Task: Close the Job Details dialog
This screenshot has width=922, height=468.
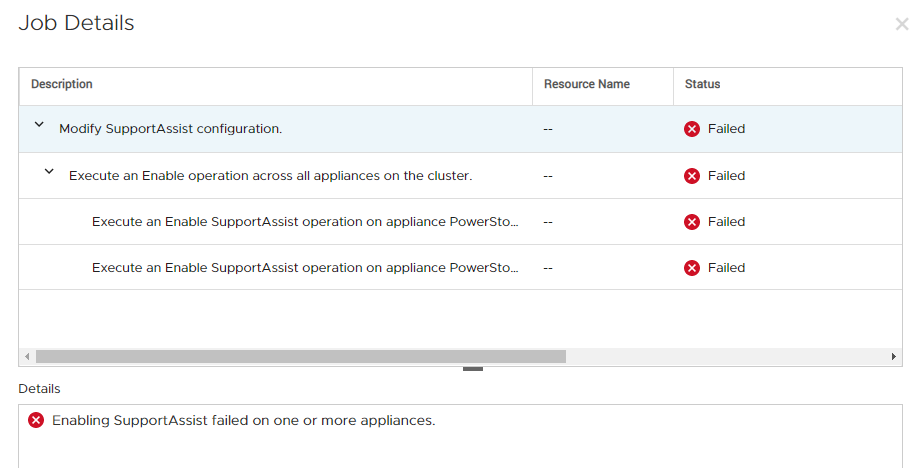Action: click(x=901, y=24)
